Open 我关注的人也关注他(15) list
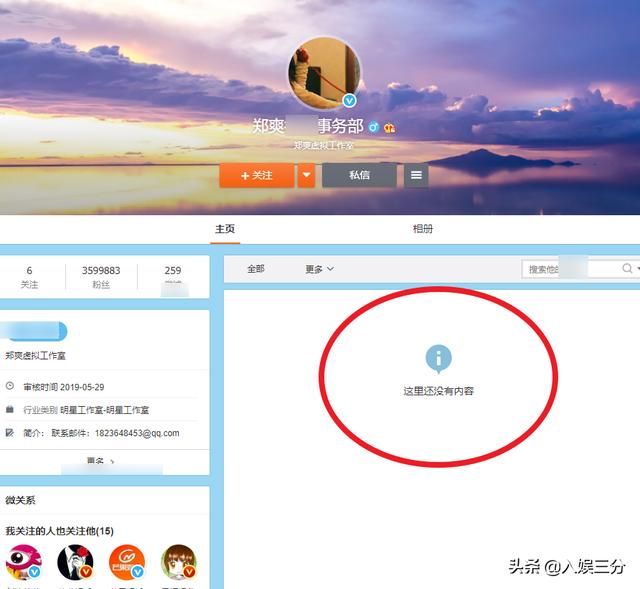This screenshot has height=589, width=640. (x=60, y=531)
